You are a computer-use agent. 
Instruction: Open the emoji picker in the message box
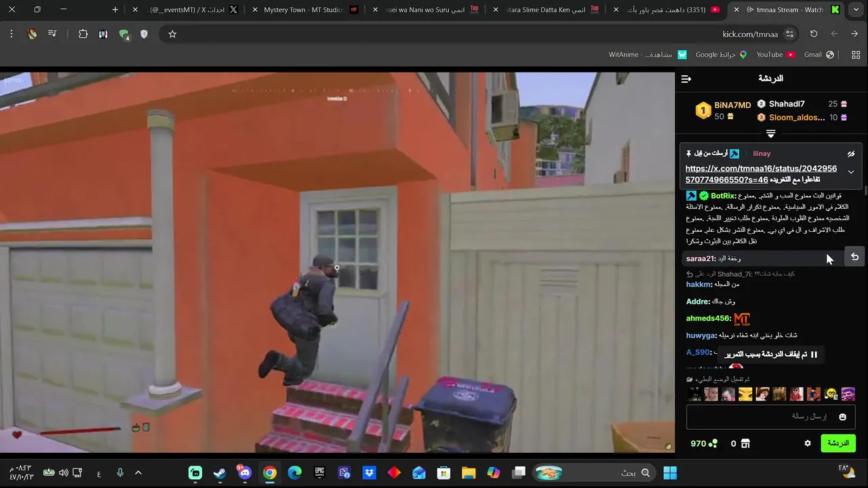[843, 417]
